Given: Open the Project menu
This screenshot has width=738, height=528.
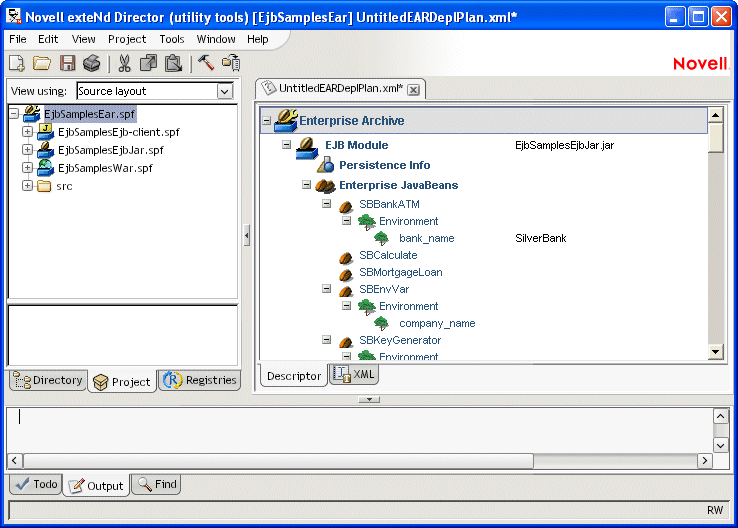Looking at the screenshot, I should click(127, 39).
